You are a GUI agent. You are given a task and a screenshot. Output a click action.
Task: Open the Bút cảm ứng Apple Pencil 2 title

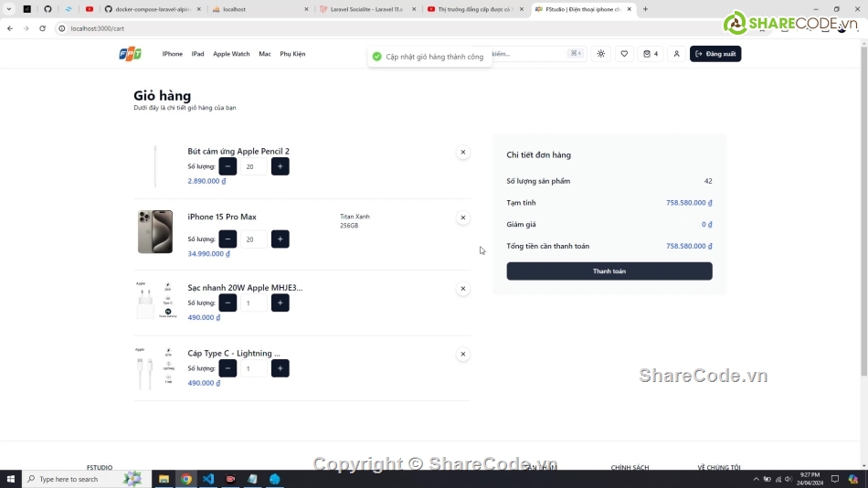click(x=238, y=151)
